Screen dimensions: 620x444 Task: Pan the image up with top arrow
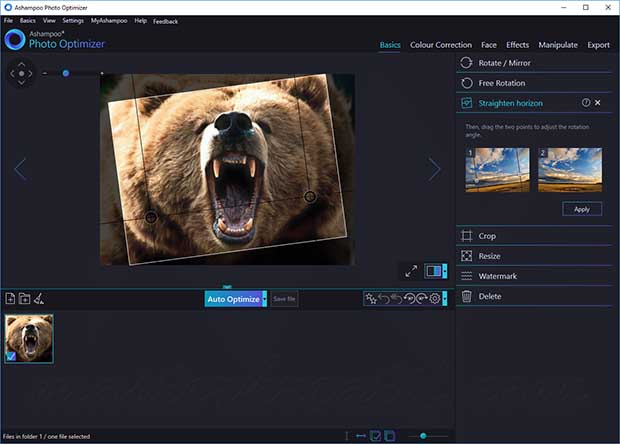[x=21, y=64]
